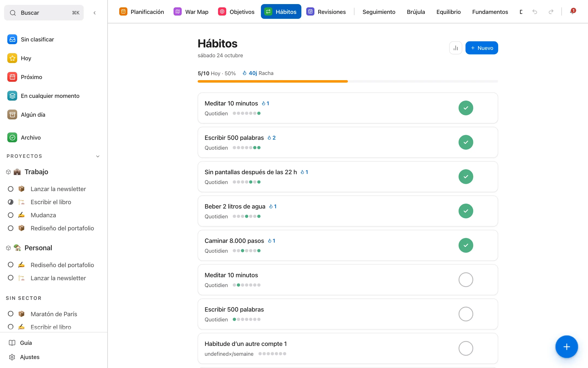Uncheck Sin pantallas después de las 22 h
This screenshot has width=588, height=368.
466,177
